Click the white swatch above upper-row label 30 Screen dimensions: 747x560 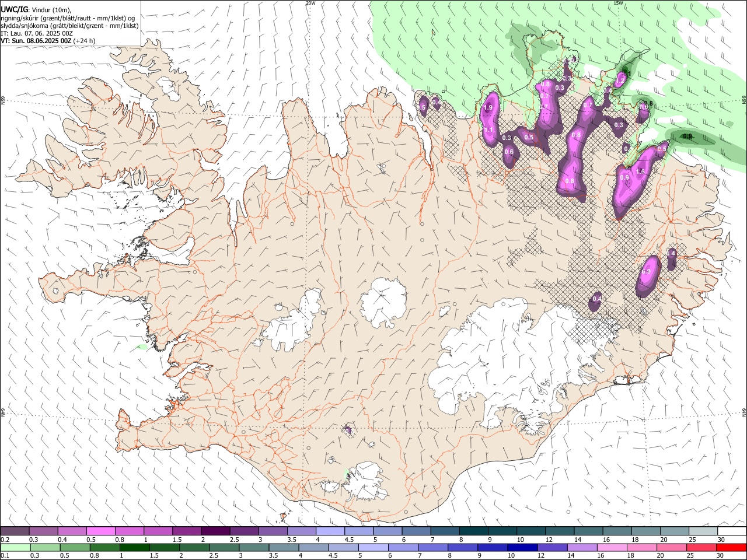pos(732,531)
